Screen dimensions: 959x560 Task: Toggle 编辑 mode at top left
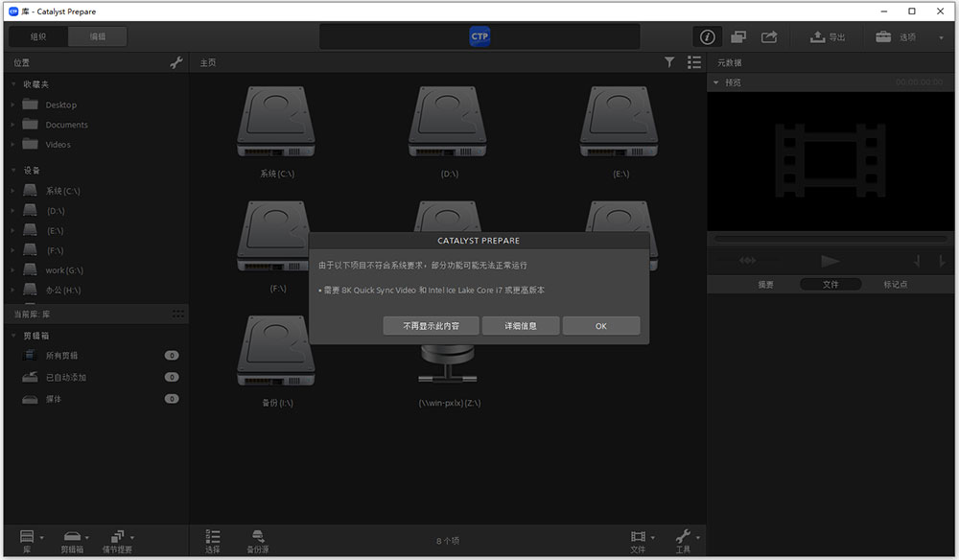97,36
